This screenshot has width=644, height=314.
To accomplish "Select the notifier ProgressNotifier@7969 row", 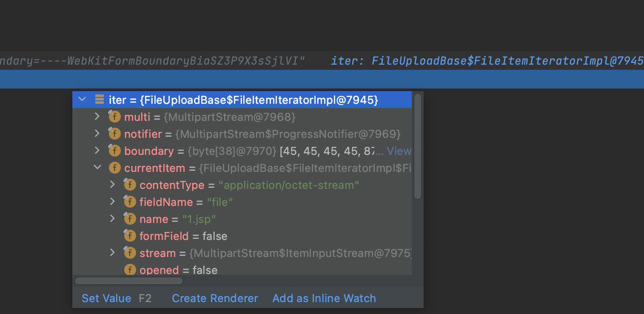I will click(x=242, y=134).
